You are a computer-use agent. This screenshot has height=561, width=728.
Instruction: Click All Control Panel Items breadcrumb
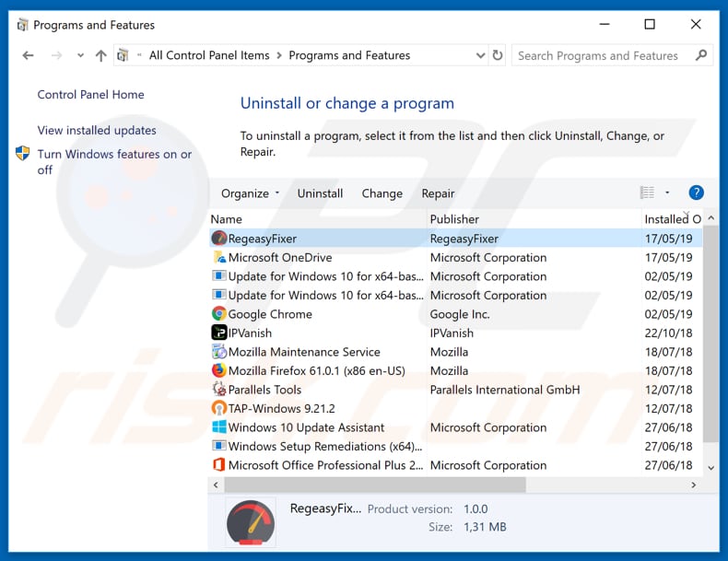(x=209, y=55)
